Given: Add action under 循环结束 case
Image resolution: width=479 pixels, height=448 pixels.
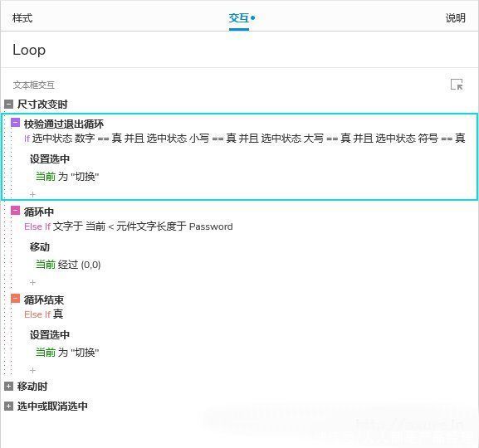Looking at the screenshot, I should point(32,370).
